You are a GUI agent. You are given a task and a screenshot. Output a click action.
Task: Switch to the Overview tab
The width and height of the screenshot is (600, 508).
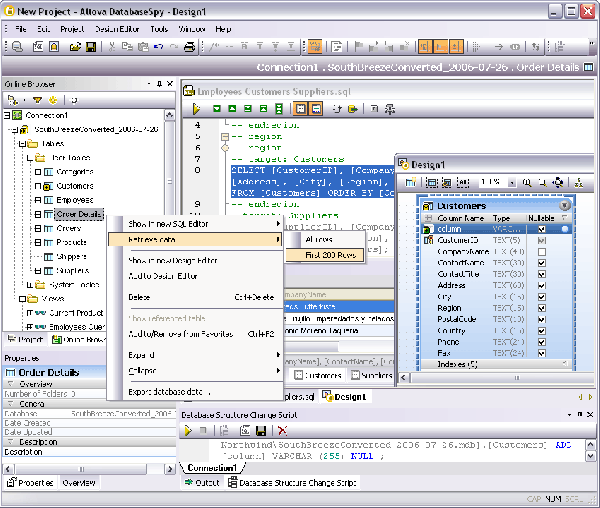tap(78, 483)
